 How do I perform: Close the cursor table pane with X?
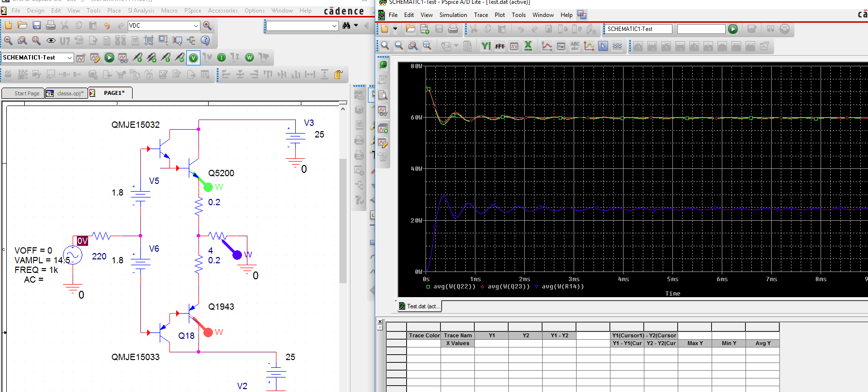(x=380, y=322)
